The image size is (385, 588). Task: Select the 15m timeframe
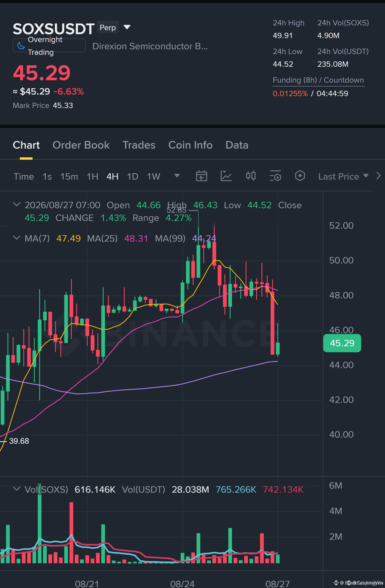(x=69, y=177)
